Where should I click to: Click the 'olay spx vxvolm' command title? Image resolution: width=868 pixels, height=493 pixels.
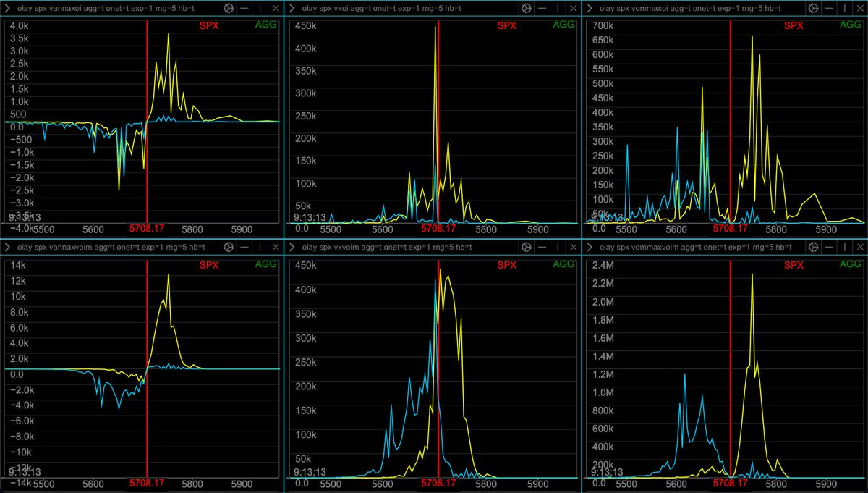pyautogui.click(x=386, y=247)
